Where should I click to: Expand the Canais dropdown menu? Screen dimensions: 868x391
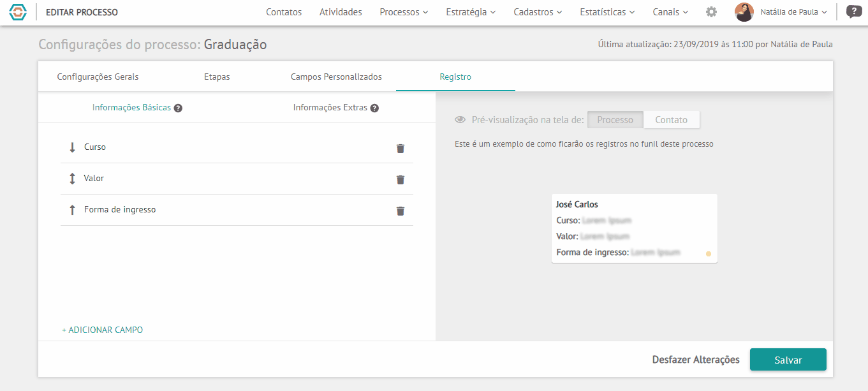[670, 12]
